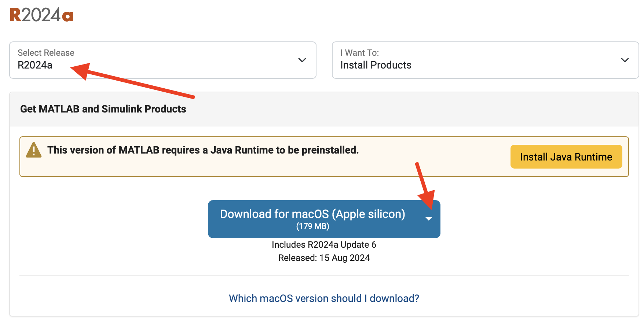
Task: Click the R2024a page logo
Action: pos(41,15)
